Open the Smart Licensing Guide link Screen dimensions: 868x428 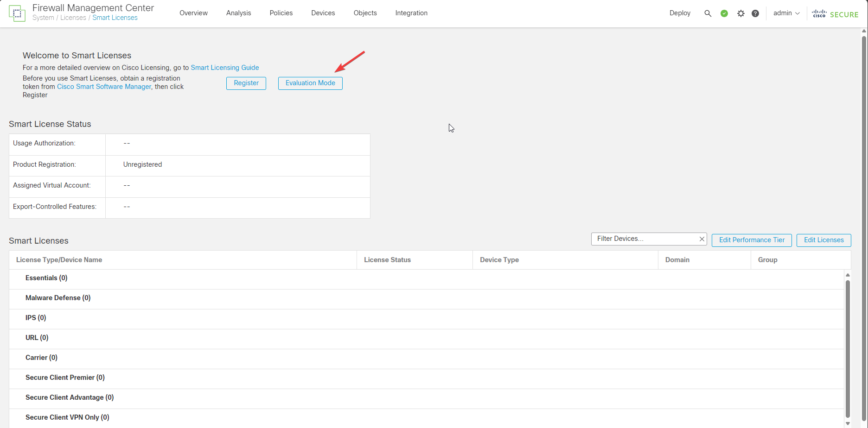(x=225, y=68)
